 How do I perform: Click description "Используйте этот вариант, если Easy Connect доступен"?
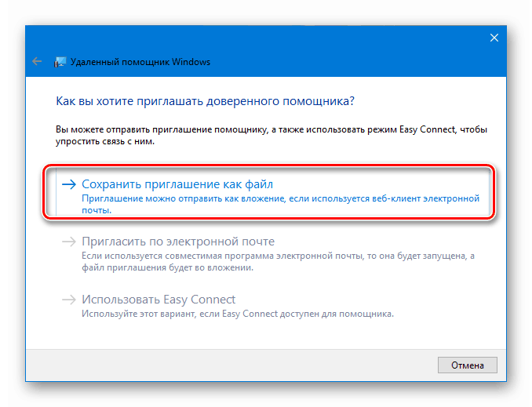(x=237, y=314)
